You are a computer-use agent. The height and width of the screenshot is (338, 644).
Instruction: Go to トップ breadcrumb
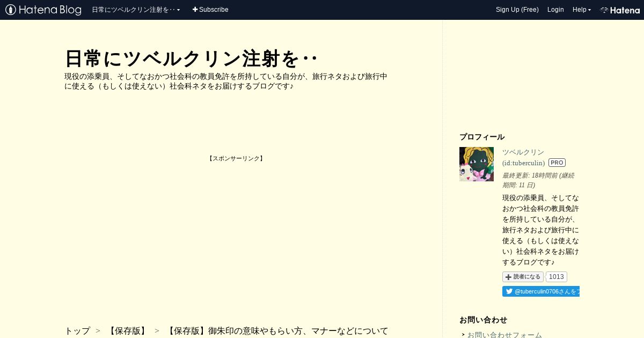77,330
